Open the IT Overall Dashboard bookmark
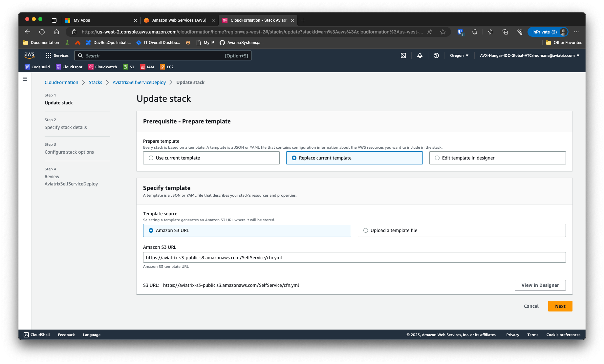The height and width of the screenshot is (364, 604). [158, 43]
